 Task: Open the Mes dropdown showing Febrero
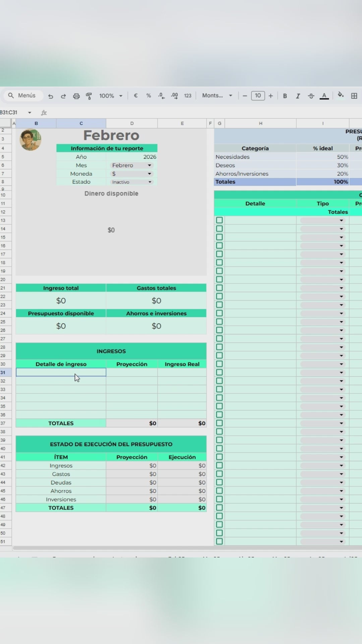131,165
